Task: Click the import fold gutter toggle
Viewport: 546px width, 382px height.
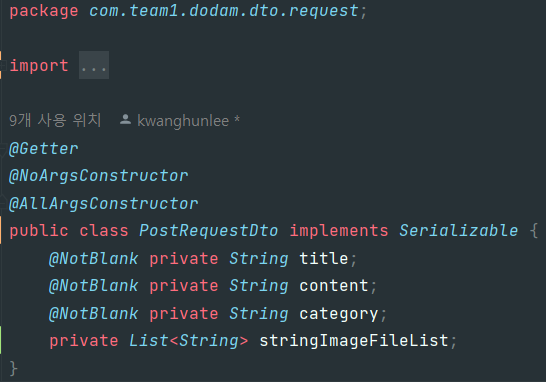Action: (3, 65)
